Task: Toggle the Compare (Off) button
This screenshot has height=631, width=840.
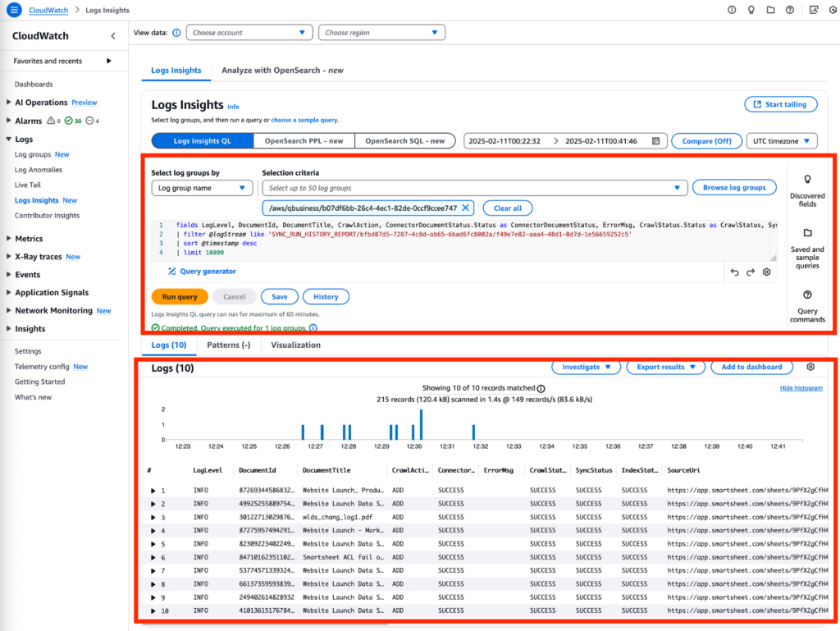Action: pyautogui.click(x=706, y=141)
